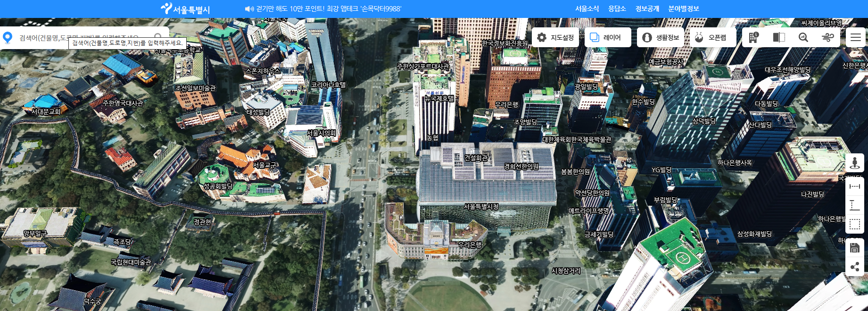
Task: Open the 분야별정보 menu
Action: coord(684,8)
